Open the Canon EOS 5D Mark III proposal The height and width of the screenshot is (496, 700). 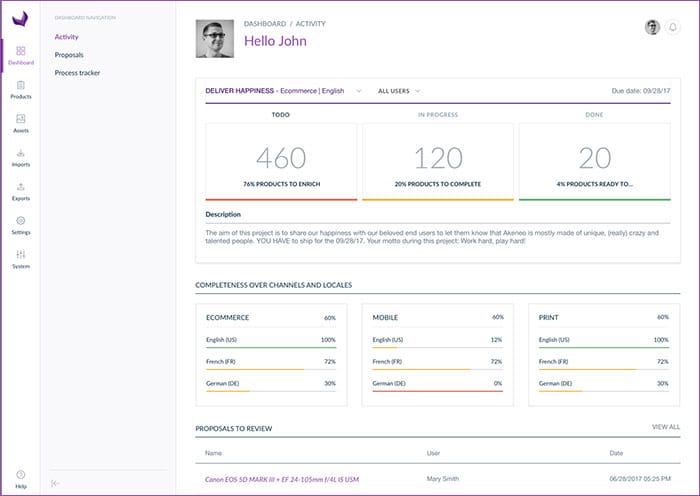point(281,479)
